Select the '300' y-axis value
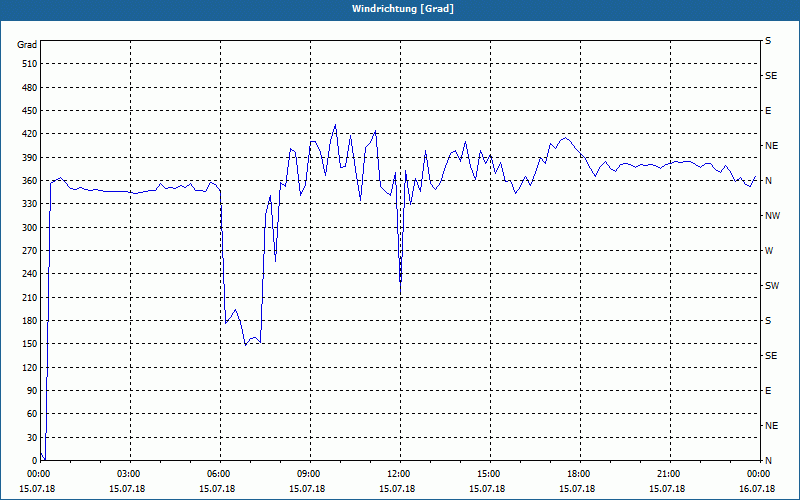This screenshot has width=800, height=500. click(x=29, y=228)
